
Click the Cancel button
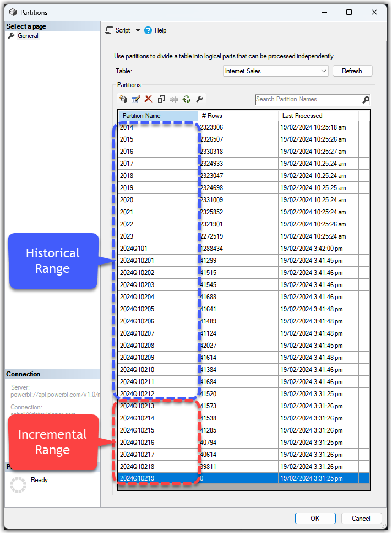(x=361, y=518)
